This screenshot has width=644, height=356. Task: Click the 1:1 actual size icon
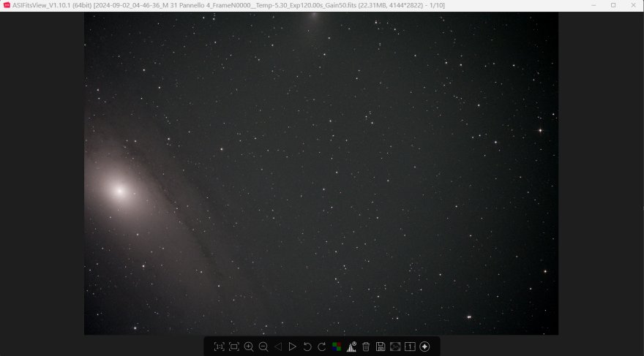click(219, 346)
